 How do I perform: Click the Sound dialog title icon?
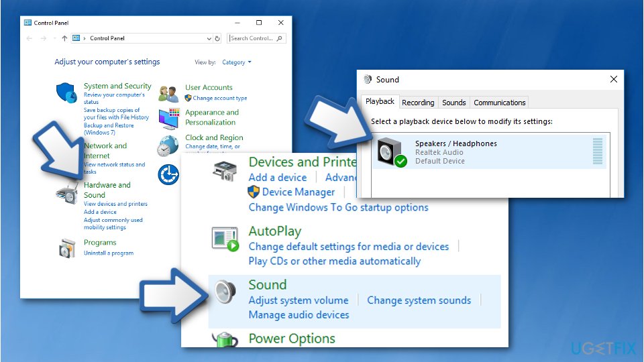pyautogui.click(x=368, y=79)
